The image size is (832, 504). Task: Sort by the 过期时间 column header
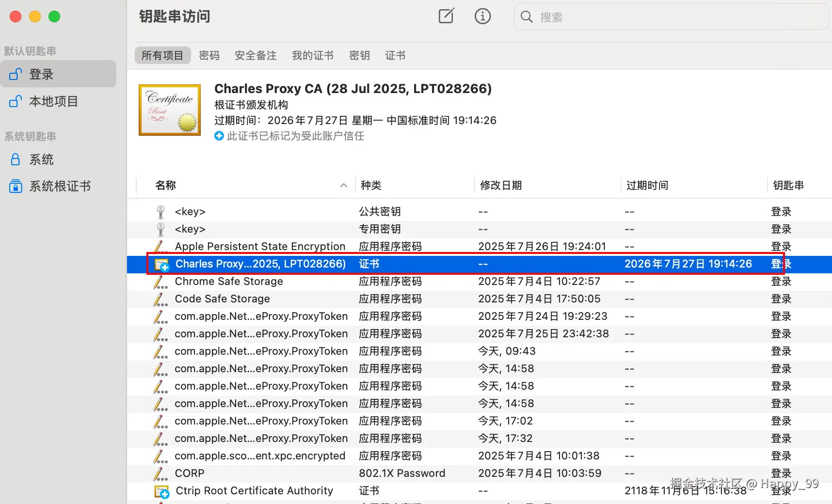tap(647, 185)
